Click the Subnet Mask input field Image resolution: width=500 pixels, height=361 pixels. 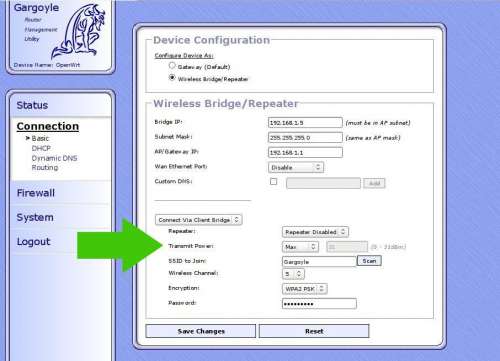[305, 137]
